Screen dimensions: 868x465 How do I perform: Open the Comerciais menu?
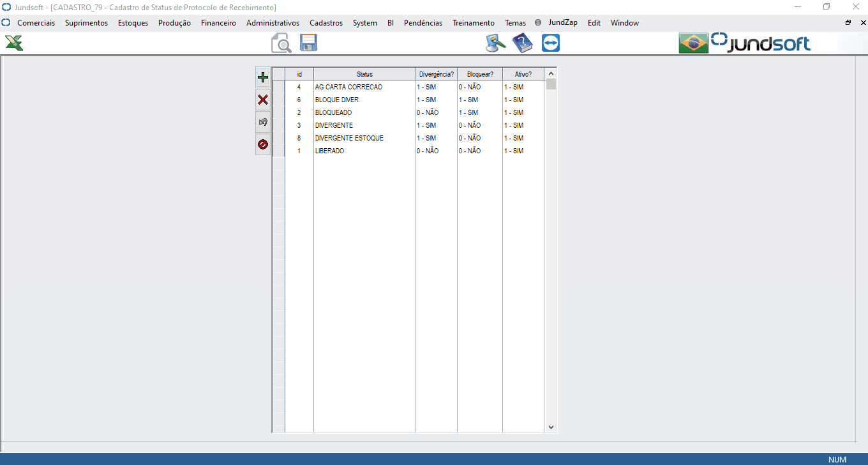click(x=36, y=22)
